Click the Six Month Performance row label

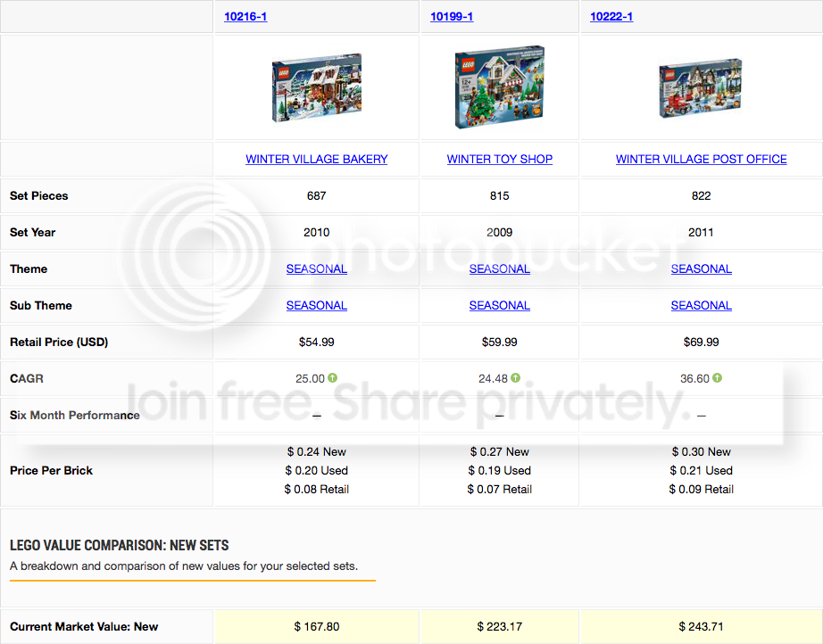[74, 416]
